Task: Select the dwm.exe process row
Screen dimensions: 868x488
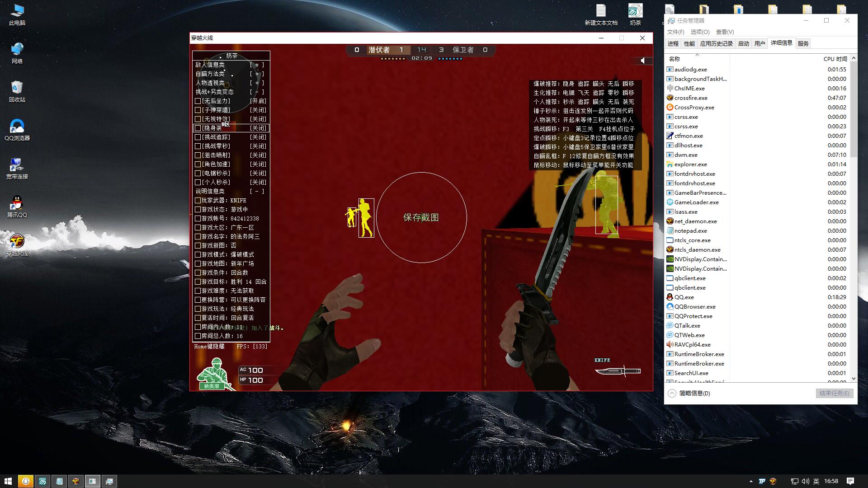Action: coord(757,155)
